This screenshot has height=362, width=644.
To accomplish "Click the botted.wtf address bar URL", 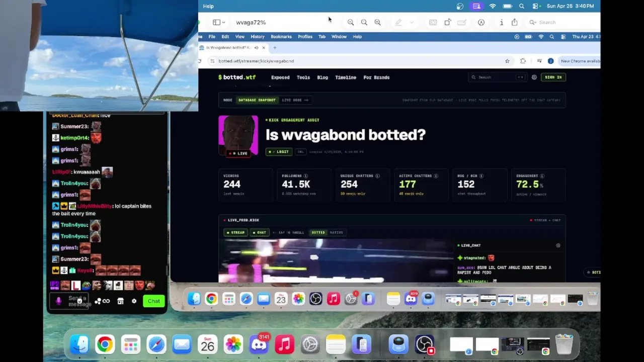I will pyautogui.click(x=256, y=61).
